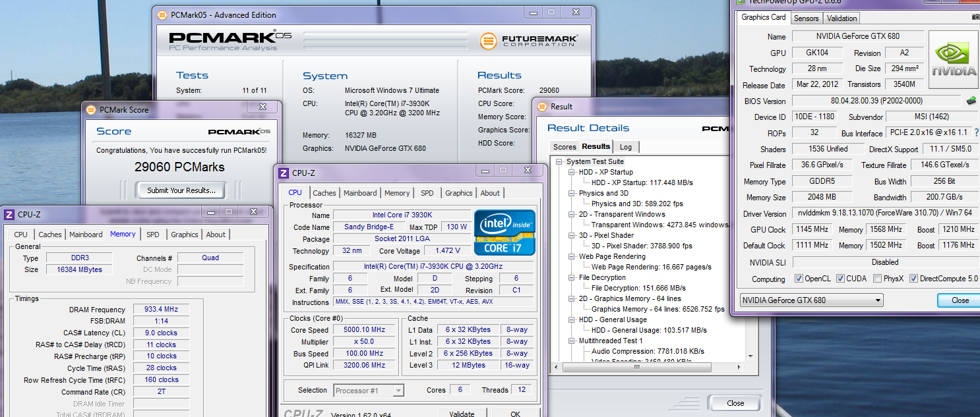
Task: Click the Core Speed value 5000.10 MHz
Action: coord(364,330)
